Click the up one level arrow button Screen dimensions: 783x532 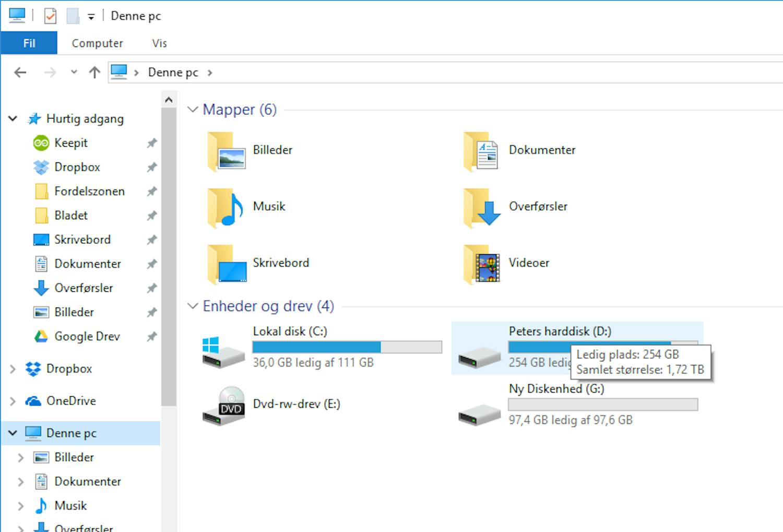tap(94, 73)
